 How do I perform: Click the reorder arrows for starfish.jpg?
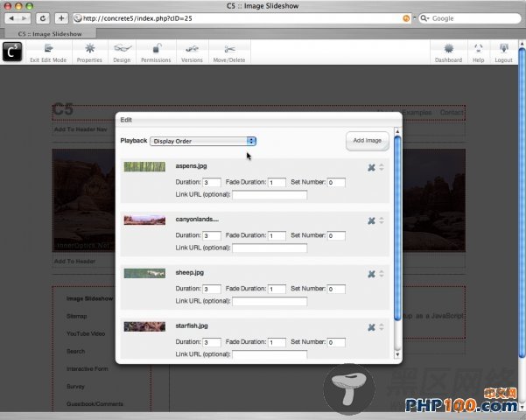[382, 327]
